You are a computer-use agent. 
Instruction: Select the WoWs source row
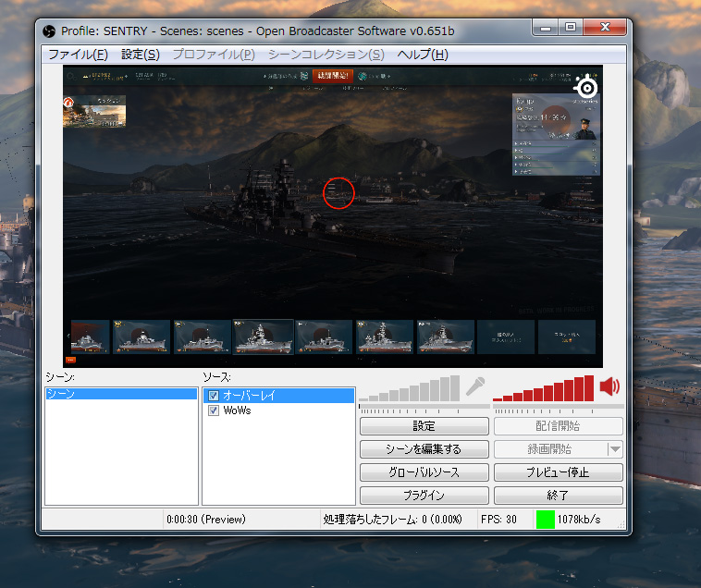278,410
